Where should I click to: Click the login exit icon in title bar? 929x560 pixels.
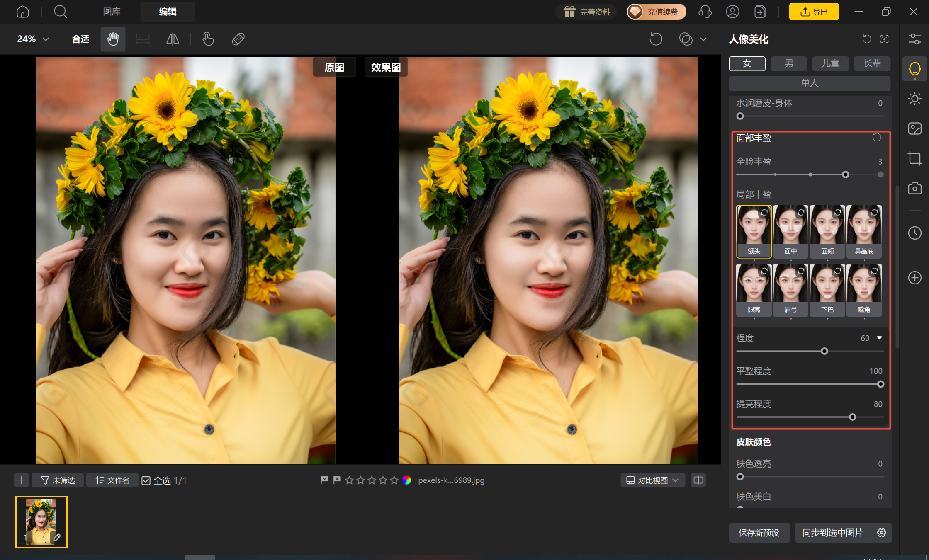pyautogui.click(x=760, y=12)
